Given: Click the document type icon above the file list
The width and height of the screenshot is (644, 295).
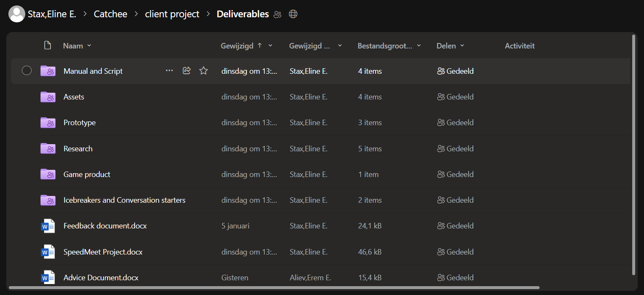Looking at the screenshot, I should pyautogui.click(x=48, y=45).
